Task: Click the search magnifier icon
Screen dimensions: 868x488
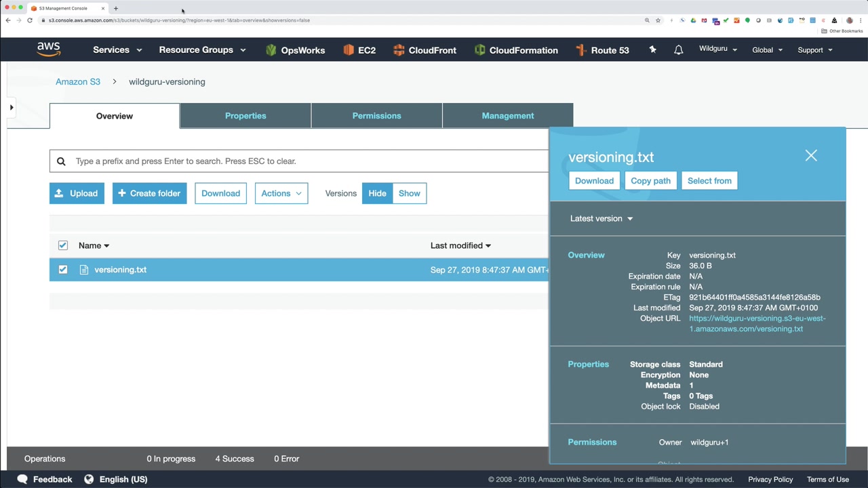Action: click(61, 161)
